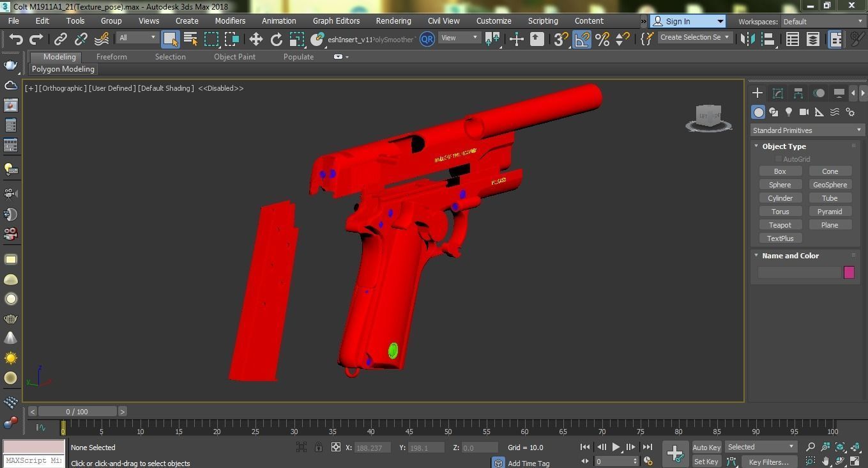
Task: Open the Hierarchy command panel tab
Action: 798,93
